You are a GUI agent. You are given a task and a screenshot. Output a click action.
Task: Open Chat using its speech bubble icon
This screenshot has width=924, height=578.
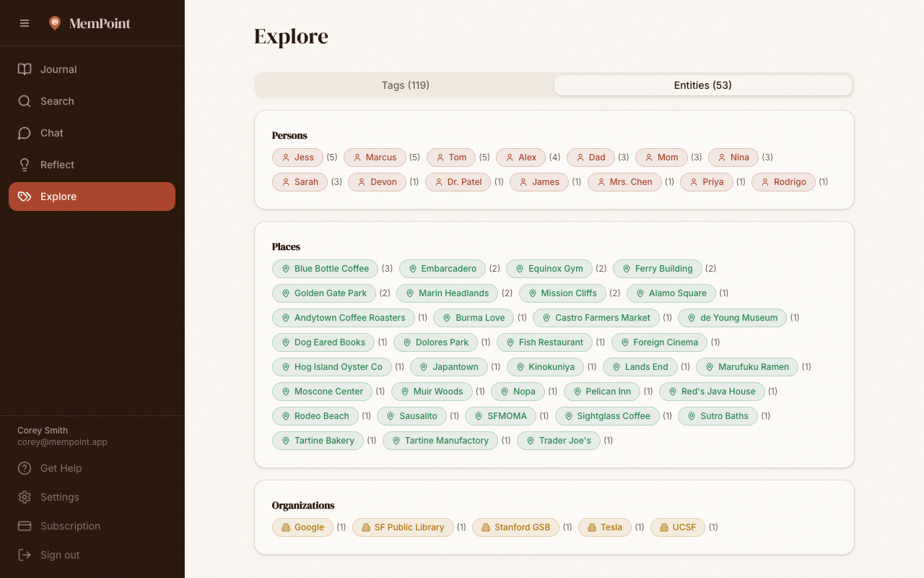click(25, 133)
